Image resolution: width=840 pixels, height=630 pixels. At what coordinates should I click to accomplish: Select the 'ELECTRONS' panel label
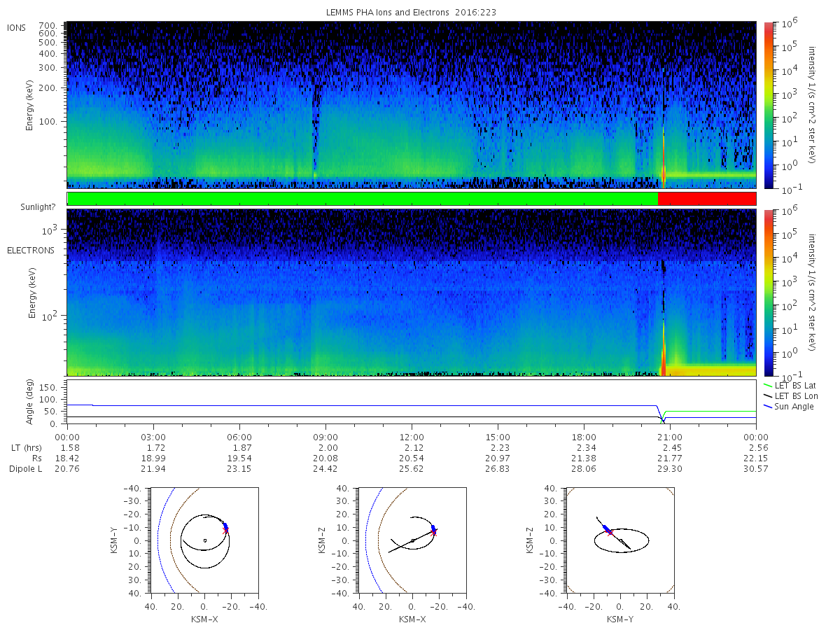(x=31, y=250)
